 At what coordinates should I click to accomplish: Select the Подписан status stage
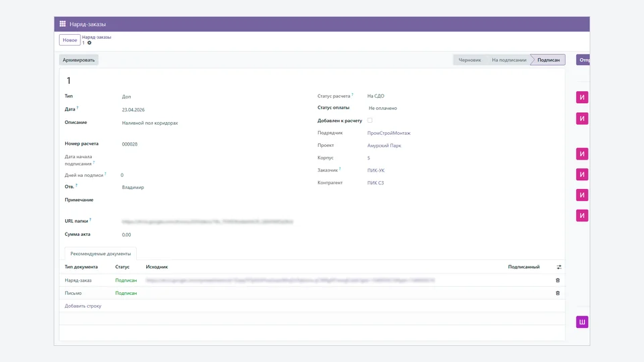click(548, 60)
